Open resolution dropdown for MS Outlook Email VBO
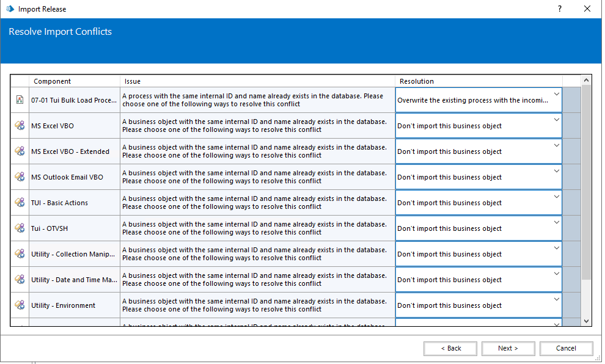Viewport: 605px width, 364px height. click(556, 171)
